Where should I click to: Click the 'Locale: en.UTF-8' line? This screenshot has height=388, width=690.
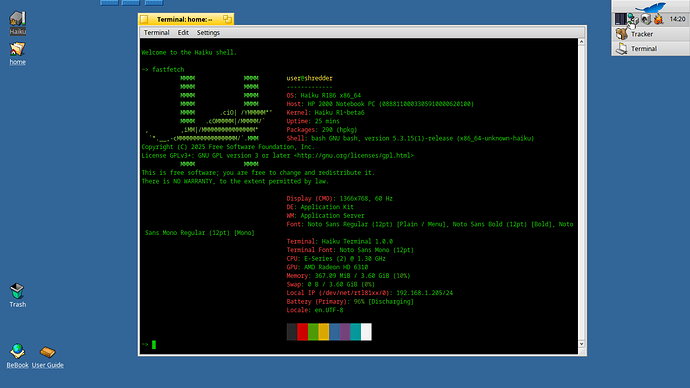tap(315, 310)
